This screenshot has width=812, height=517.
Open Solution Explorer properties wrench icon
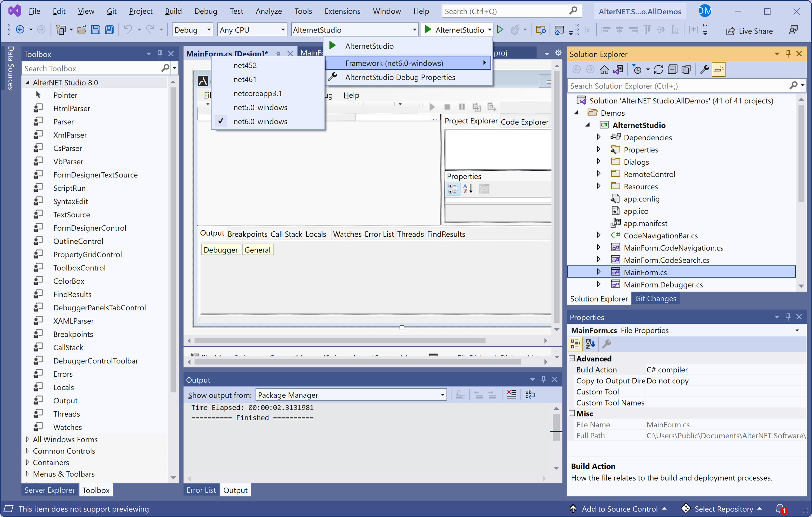(x=704, y=69)
